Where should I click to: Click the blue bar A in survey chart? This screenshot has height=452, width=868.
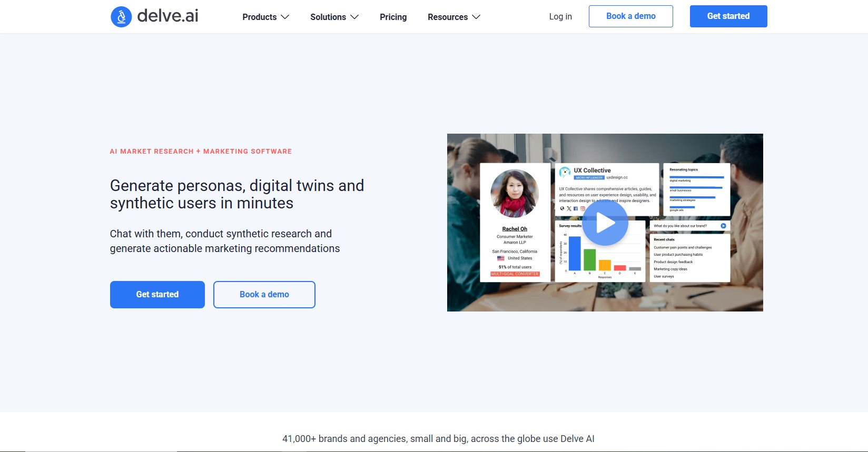575,254
